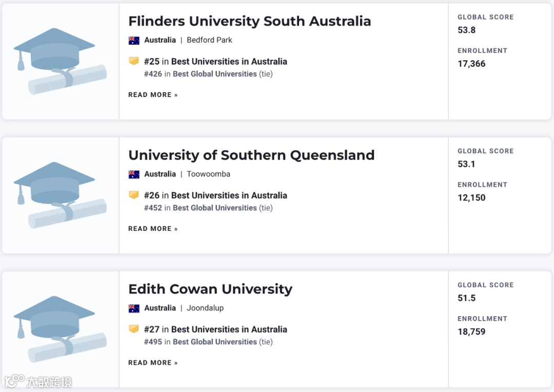The image size is (554, 392).
Task: Click Edith Cowan enrollment figure 18,759
Action: pyautogui.click(x=471, y=331)
